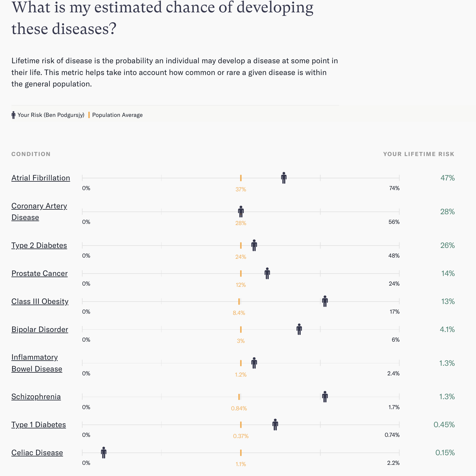Click the Your Risk legend person icon

tap(13, 115)
